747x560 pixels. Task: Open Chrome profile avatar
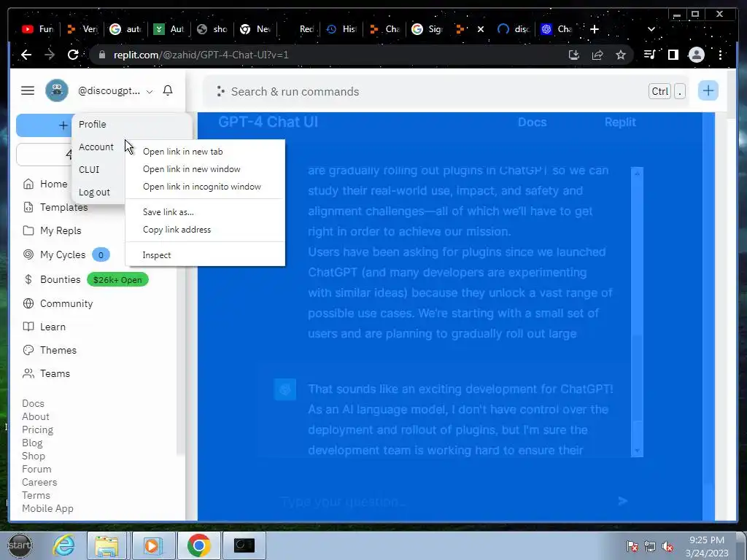(697, 55)
